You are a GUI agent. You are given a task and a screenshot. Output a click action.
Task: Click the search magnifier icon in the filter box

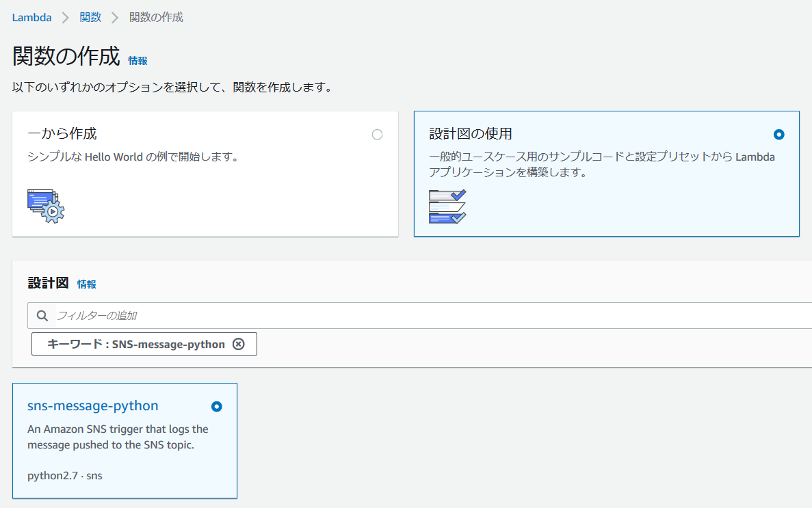(x=42, y=315)
